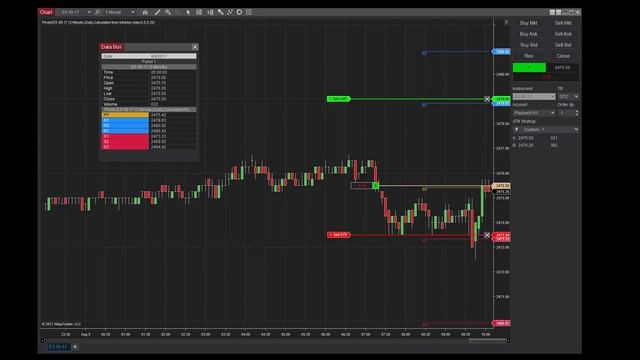Screen dimensions: 640x360
Task: Click the Time row in the Data Box
Action: tap(149, 72)
